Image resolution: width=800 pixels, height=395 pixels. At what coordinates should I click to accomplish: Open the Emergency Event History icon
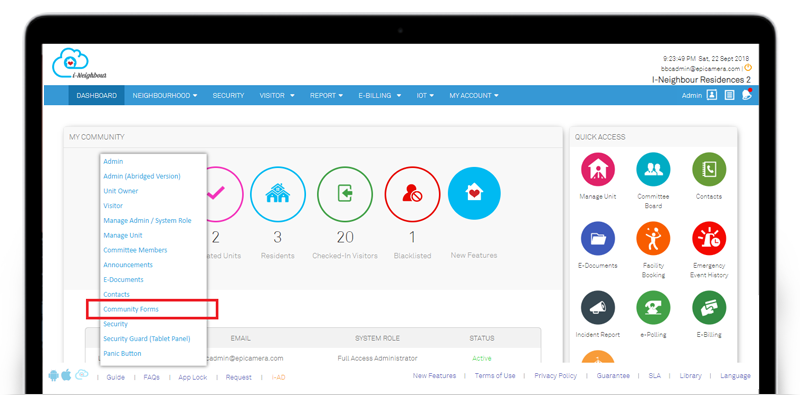pos(709,238)
